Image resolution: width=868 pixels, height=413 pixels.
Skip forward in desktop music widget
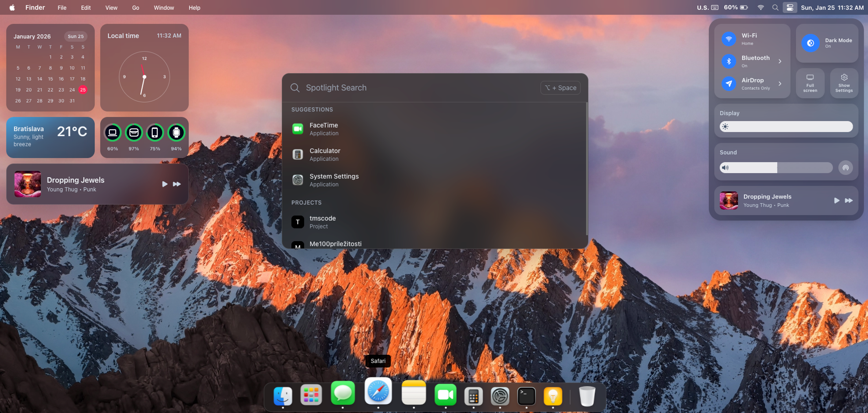[x=176, y=184]
